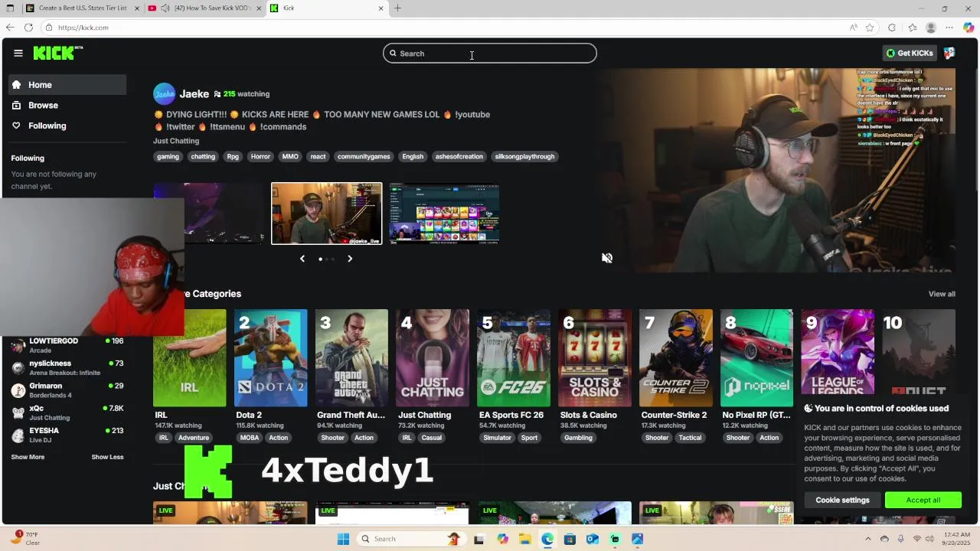Open Jaeke channel name link

(x=194, y=93)
